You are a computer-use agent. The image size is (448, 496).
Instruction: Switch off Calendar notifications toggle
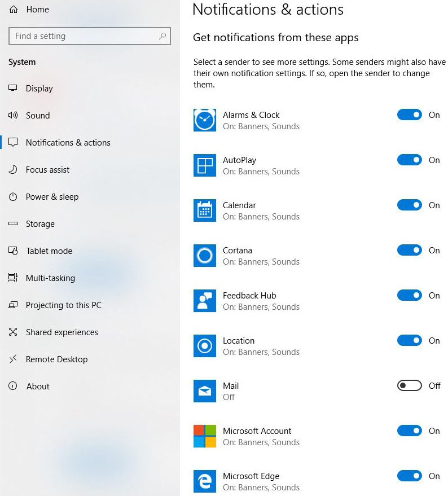pyautogui.click(x=410, y=205)
